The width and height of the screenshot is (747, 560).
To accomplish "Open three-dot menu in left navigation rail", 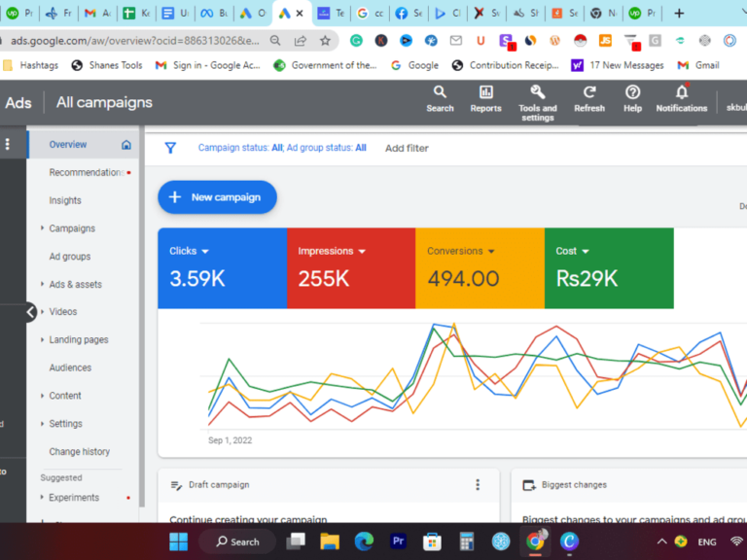I will (x=7, y=144).
